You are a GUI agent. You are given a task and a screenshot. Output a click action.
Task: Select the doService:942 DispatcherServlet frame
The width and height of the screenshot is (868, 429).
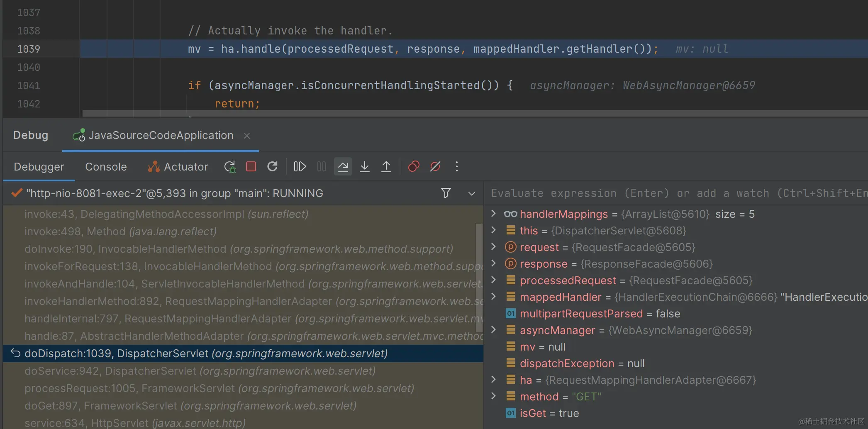point(243,371)
